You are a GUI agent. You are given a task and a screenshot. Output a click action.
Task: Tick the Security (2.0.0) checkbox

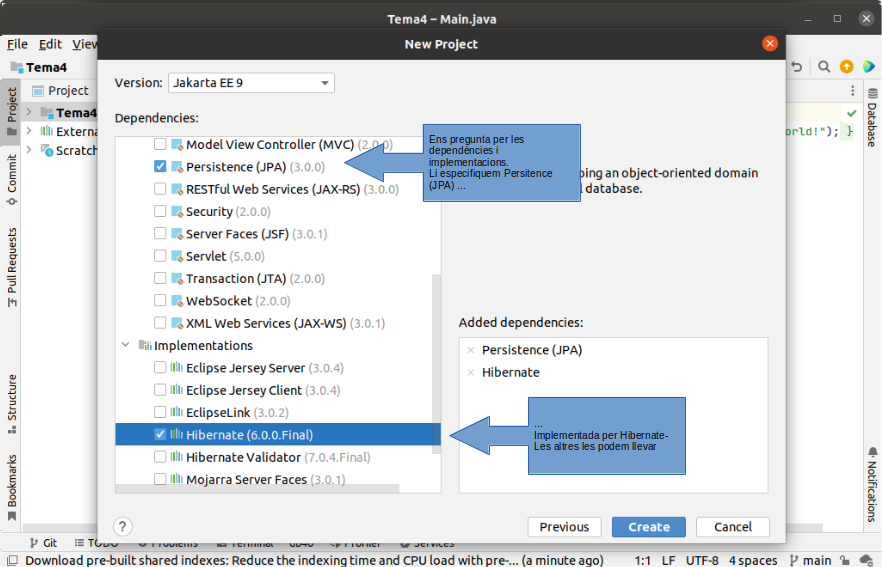click(160, 212)
